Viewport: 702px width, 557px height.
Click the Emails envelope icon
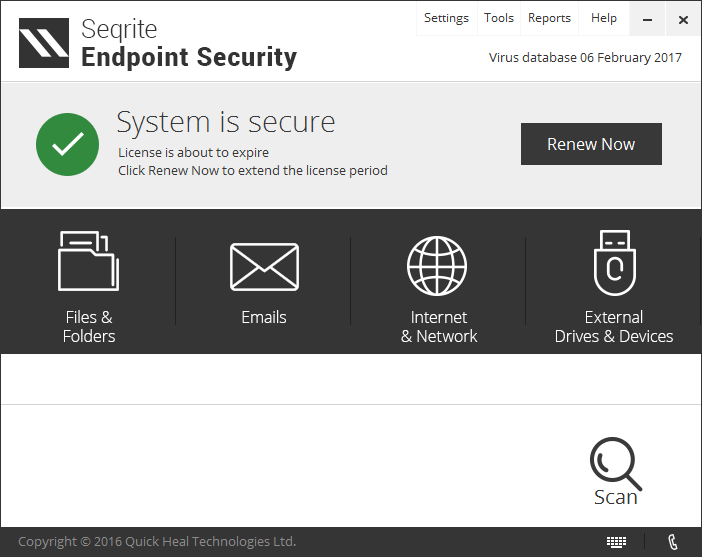[x=264, y=266]
